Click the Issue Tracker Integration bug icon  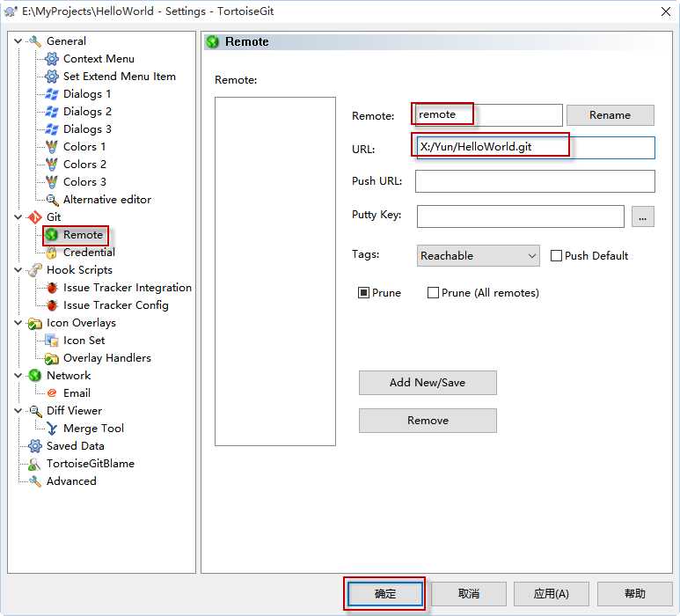[52, 288]
